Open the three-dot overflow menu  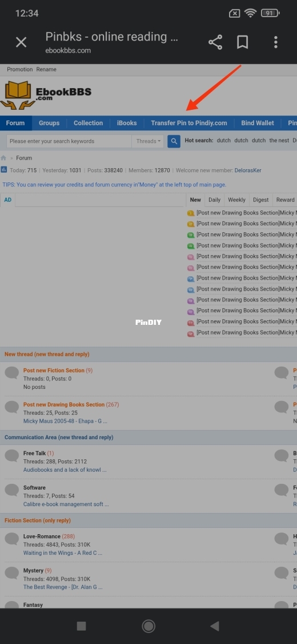[276, 42]
